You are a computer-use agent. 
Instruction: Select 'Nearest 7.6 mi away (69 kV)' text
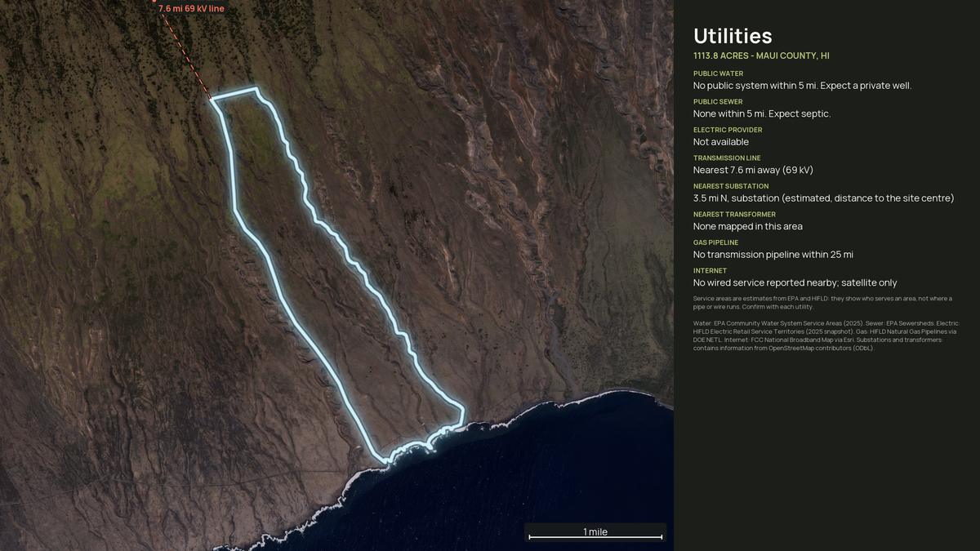pyautogui.click(x=753, y=170)
